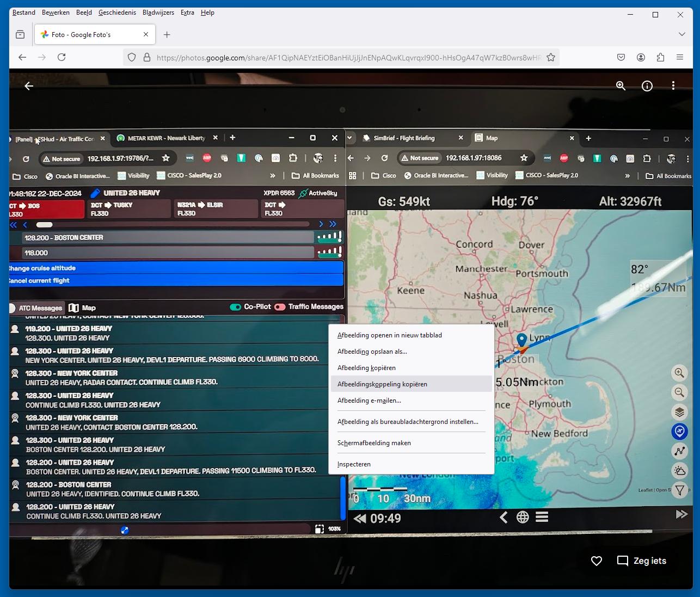The width and height of the screenshot is (700, 597).
Task: Choose Inspecteren from the context menu
Action: (x=412, y=464)
